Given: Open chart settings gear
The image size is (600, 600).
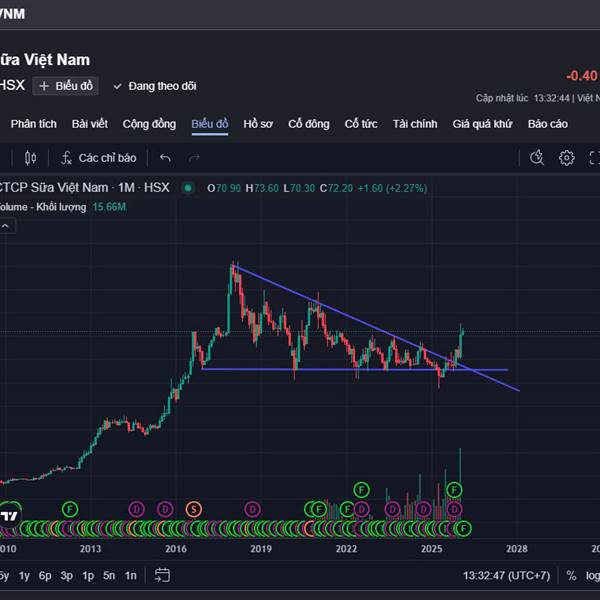Looking at the screenshot, I should 566,158.
